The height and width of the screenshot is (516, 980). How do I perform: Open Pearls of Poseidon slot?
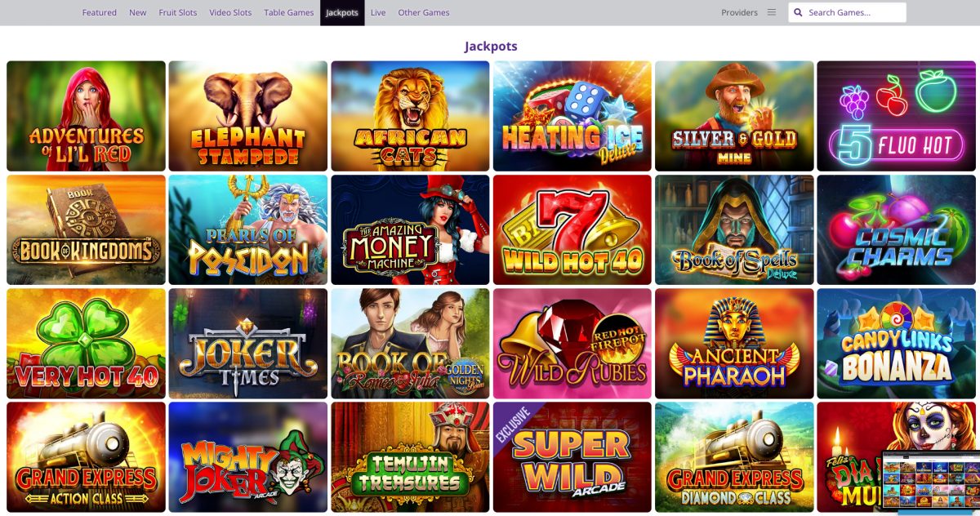coord(248,229)
